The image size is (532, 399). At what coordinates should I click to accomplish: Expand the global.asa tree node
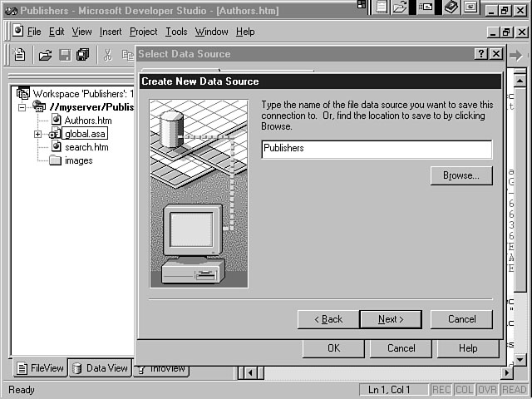pyautogui.click(x=37, y=134)
